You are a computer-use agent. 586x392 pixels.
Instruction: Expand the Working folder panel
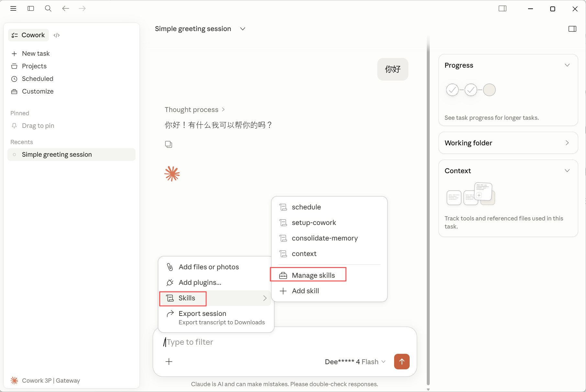(x=508, y=143)
